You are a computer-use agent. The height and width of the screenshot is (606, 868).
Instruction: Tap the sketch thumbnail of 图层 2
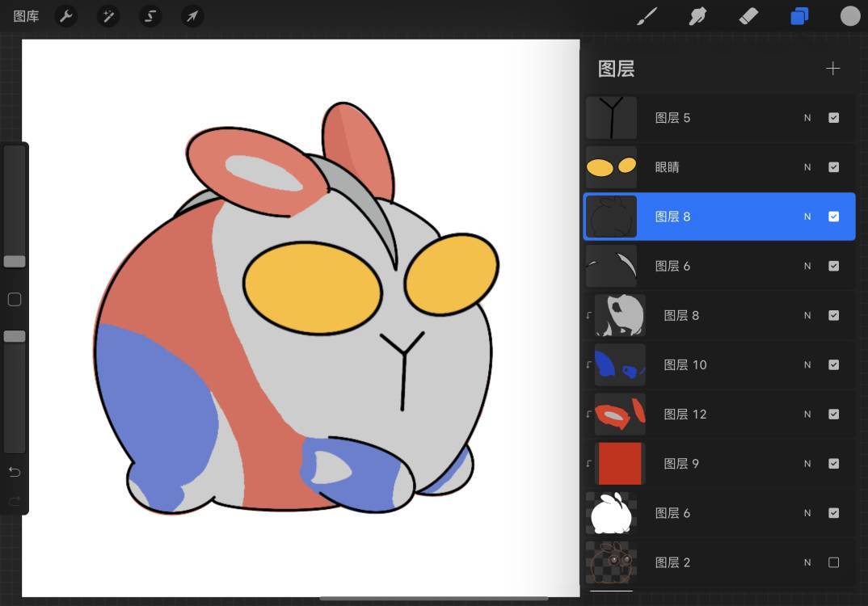tap(611, 562)
